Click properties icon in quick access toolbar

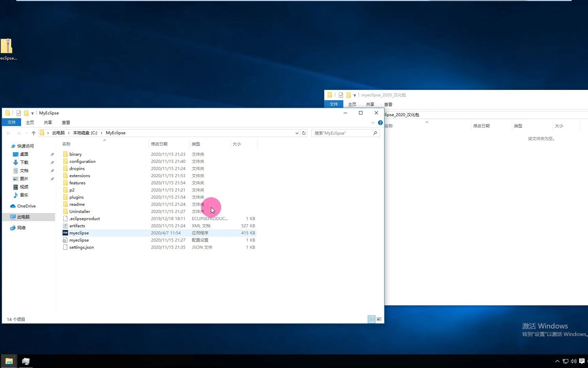[19, 113]
